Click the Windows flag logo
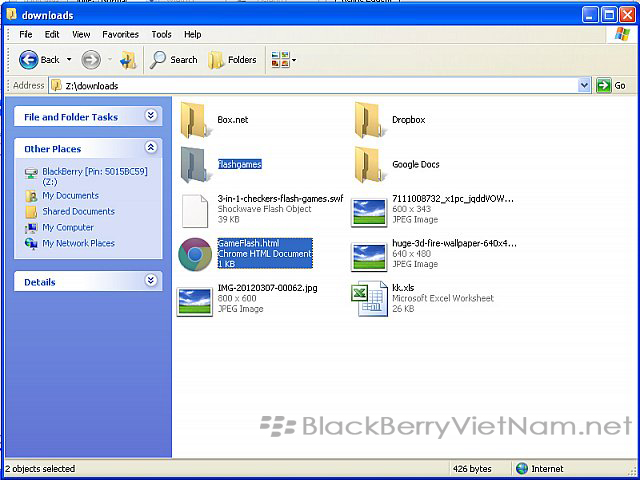The height and width of the screenshot is (480, 640). (x=622, y=34)
